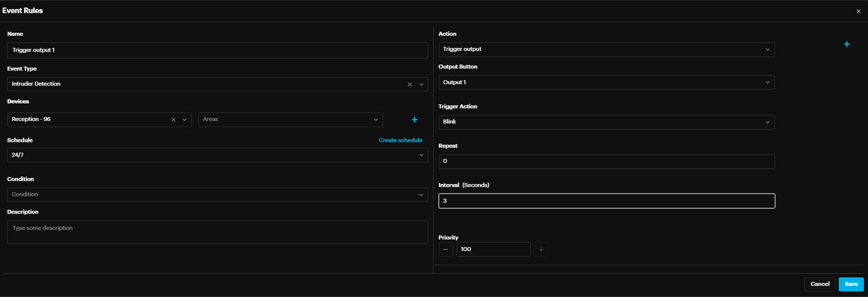Click the Create schedule link
This screenshot has width=868, height=297.
(400, 140)
